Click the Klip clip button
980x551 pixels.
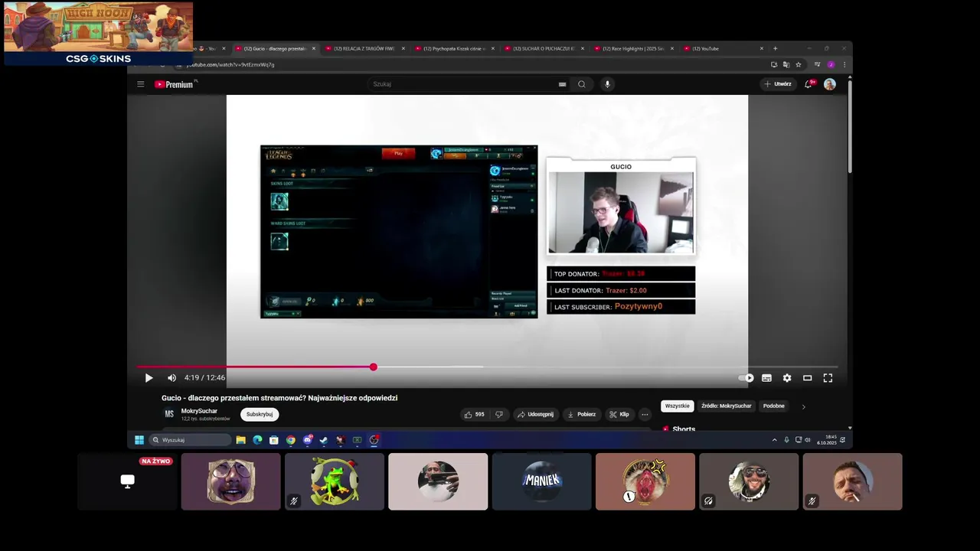[619, 415]
